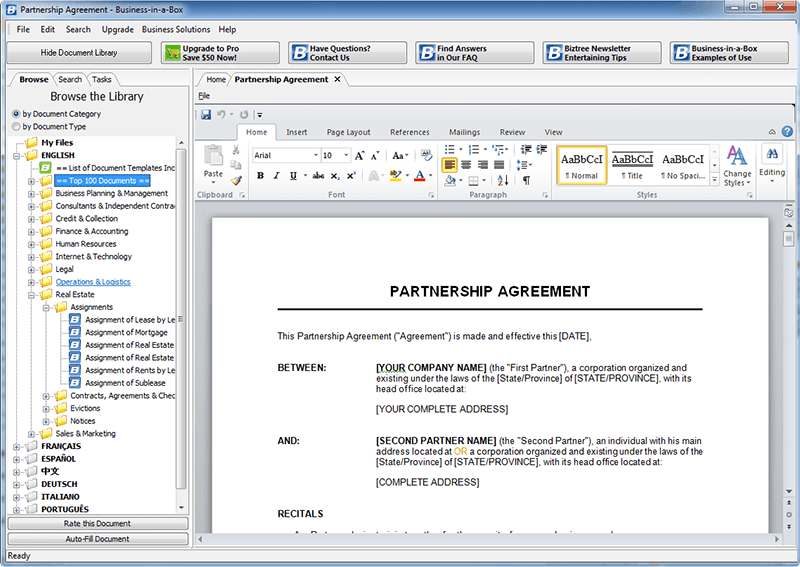The height and width of the screenshot is (567, 800).
Task: Click the Auto-Fill Document button
Action: [x=97, y=539]
